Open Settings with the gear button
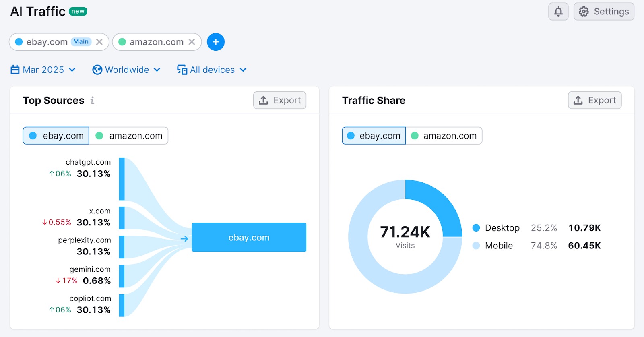This screenshot has height=337, width=644. point(604,11)
